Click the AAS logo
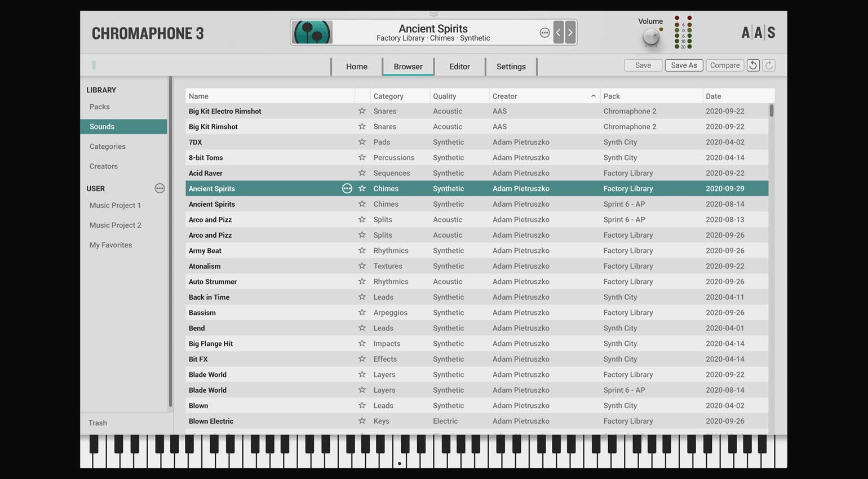 pos(758,33)
